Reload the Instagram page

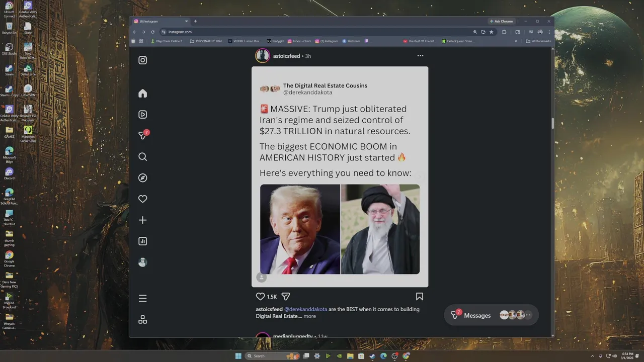coord(152,32)
